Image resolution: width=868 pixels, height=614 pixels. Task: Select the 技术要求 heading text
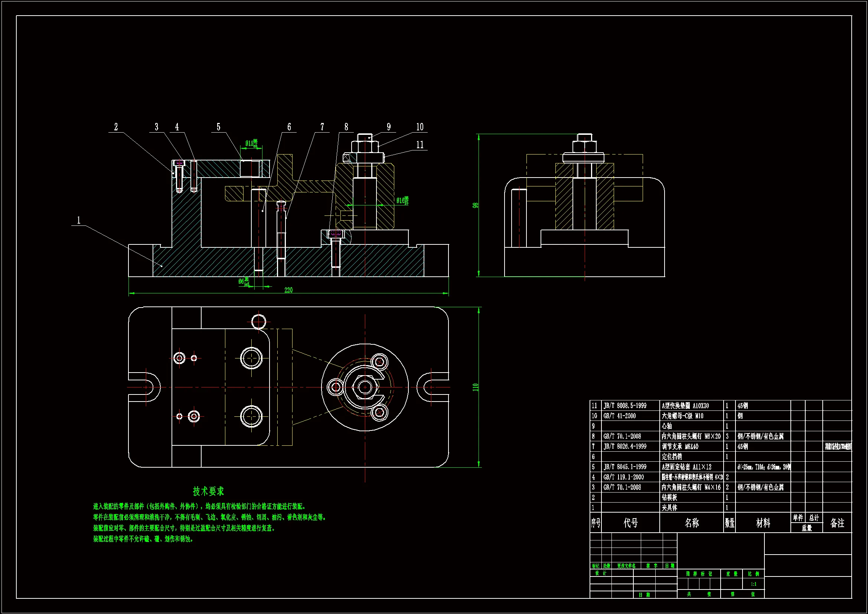click(x=208, y=491)
